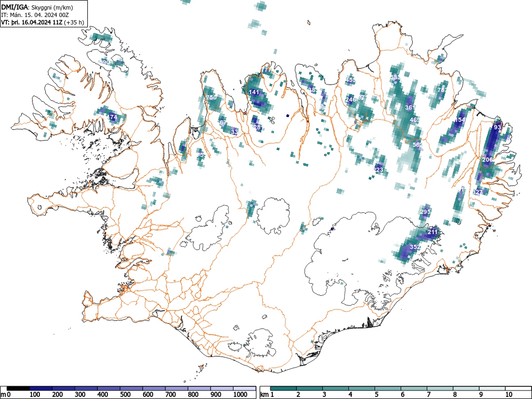
Task: Click the 'm 0' label of the metre legend
Action: pyautogui.click(x=6, y=395)
